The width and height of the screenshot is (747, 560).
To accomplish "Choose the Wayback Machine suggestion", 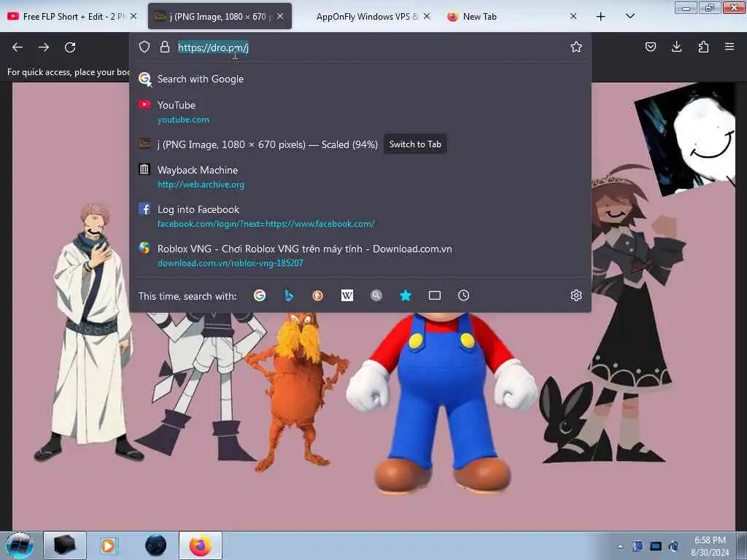I will pos(360,176).
